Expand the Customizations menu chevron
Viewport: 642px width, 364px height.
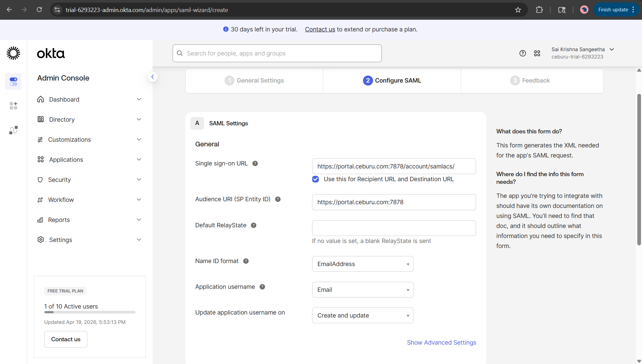point(139,139)
